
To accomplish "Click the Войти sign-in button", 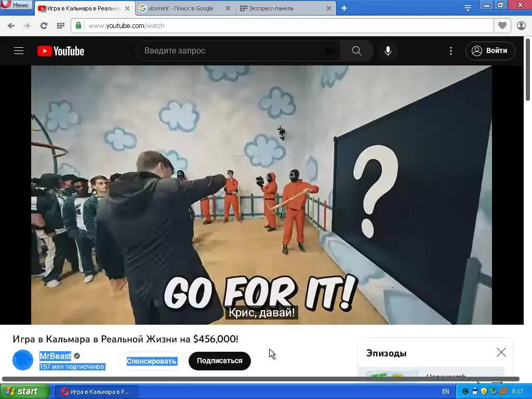I will (x=490, y=51).
